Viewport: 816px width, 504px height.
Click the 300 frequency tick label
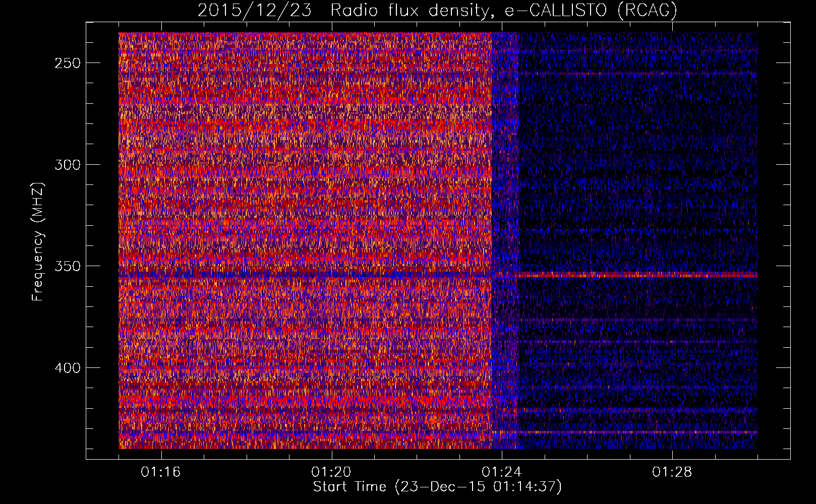coord(67,165)
